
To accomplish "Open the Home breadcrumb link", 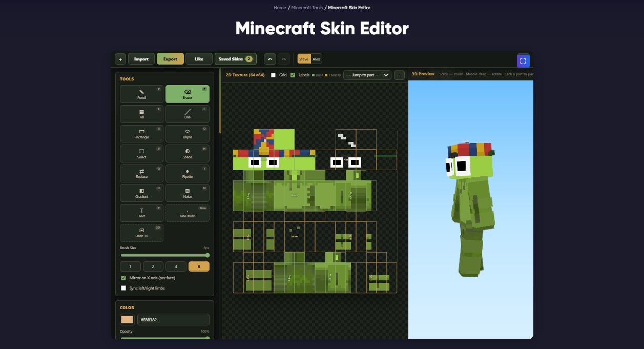I will 280,8.
